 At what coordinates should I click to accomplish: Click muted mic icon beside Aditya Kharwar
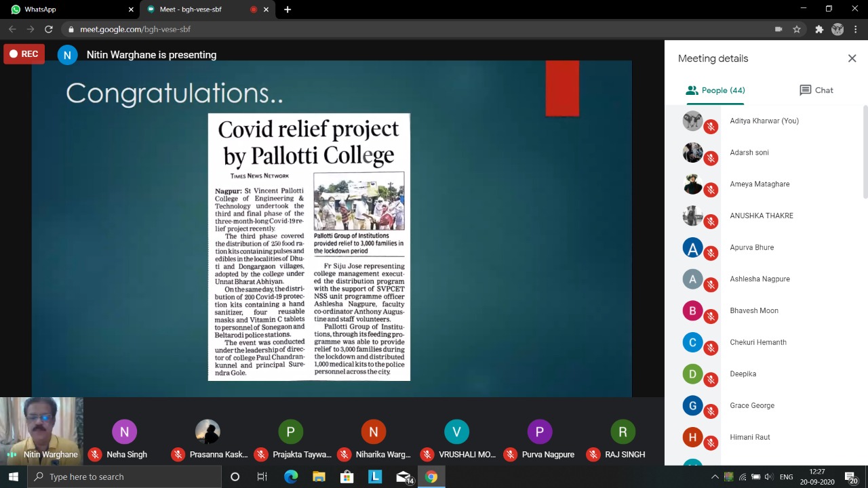tap(711, 126)
